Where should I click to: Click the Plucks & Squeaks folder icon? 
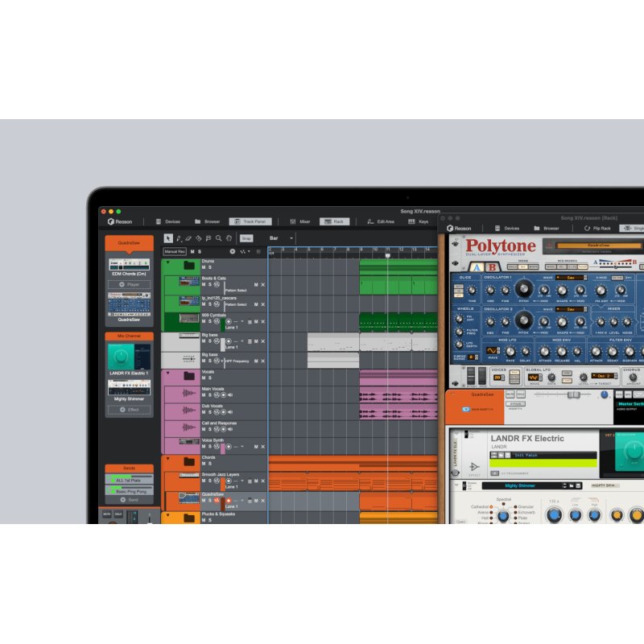click(189, 518)
